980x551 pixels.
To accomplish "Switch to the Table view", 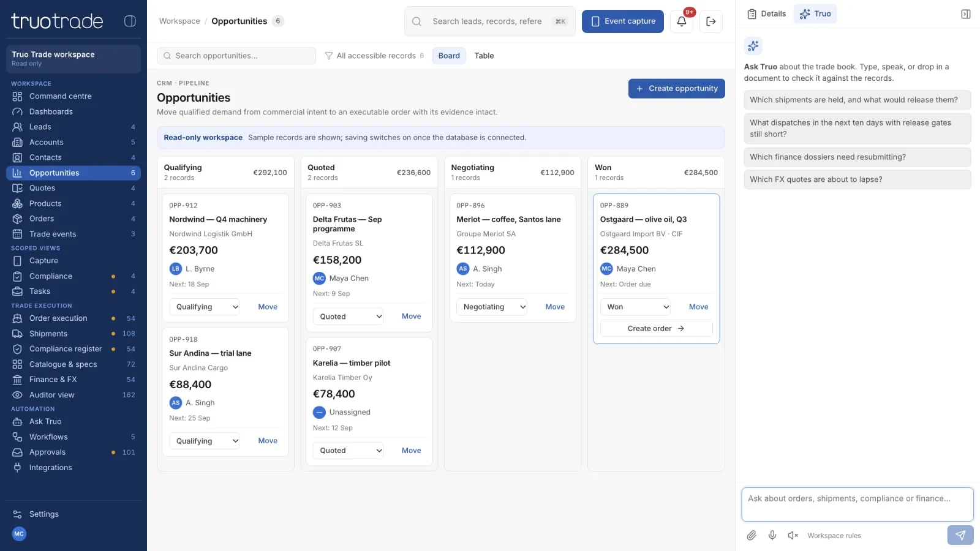I will [x=484, y=56].
